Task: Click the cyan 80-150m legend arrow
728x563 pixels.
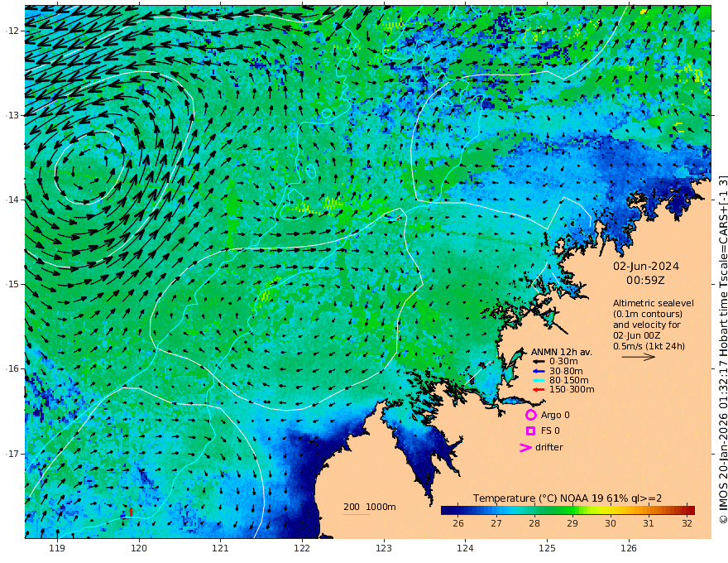Action: [x=538, y=381]
